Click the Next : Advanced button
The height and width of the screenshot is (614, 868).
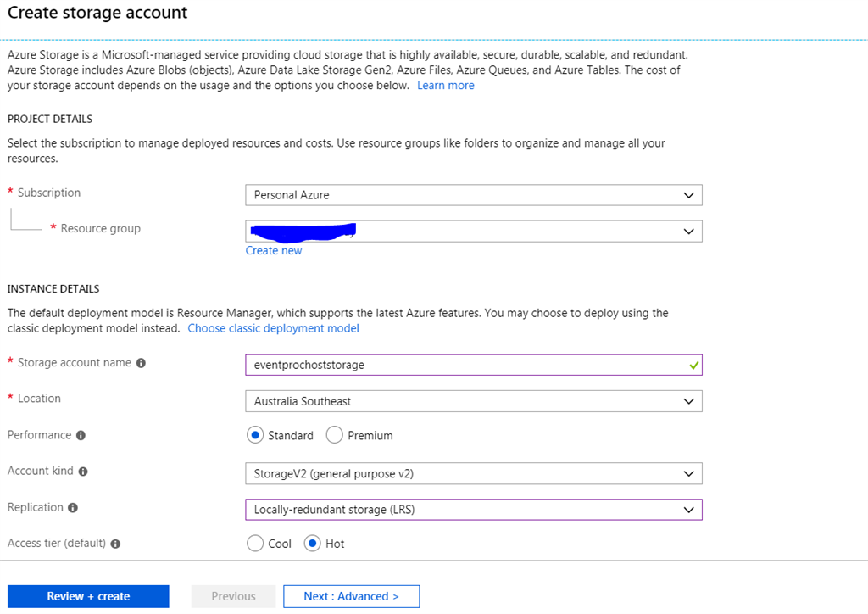click(351, 595)
